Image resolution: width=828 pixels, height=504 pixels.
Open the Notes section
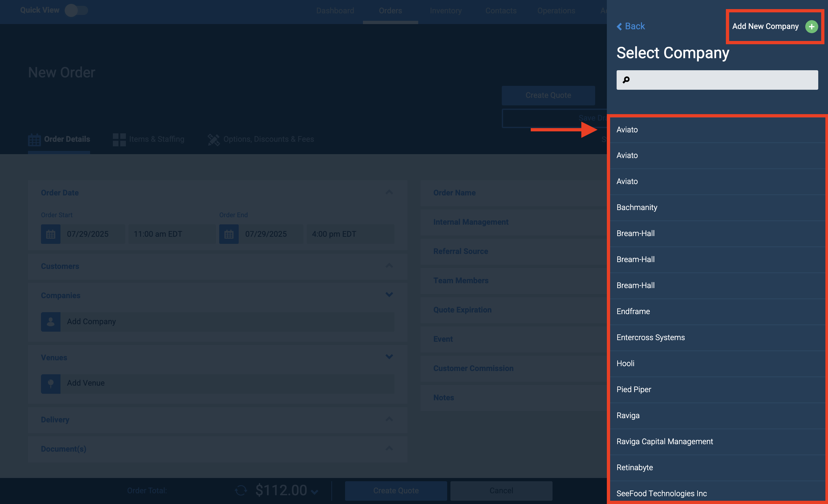514,397
